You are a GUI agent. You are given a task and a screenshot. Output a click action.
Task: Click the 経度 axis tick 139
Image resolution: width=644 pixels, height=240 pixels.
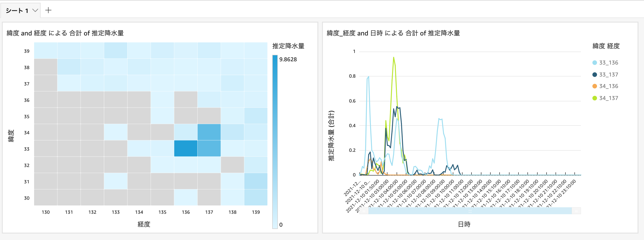pos(256,212)
